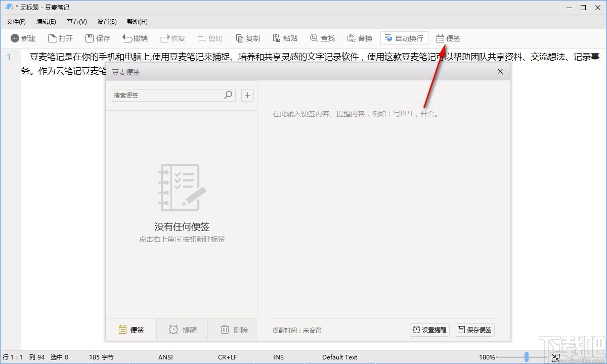Click the 打开 (Open) toolbar icon

(x=61, y=38)
